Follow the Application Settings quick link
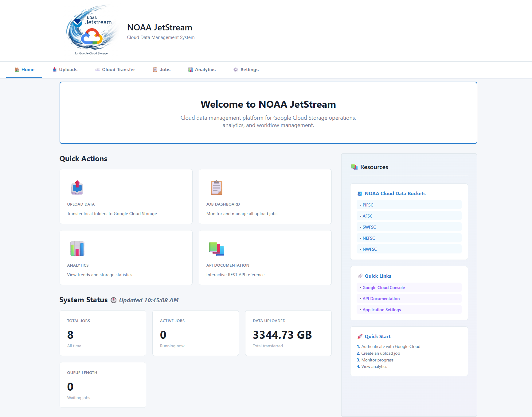The image size is (532, 417). point(381,310)
